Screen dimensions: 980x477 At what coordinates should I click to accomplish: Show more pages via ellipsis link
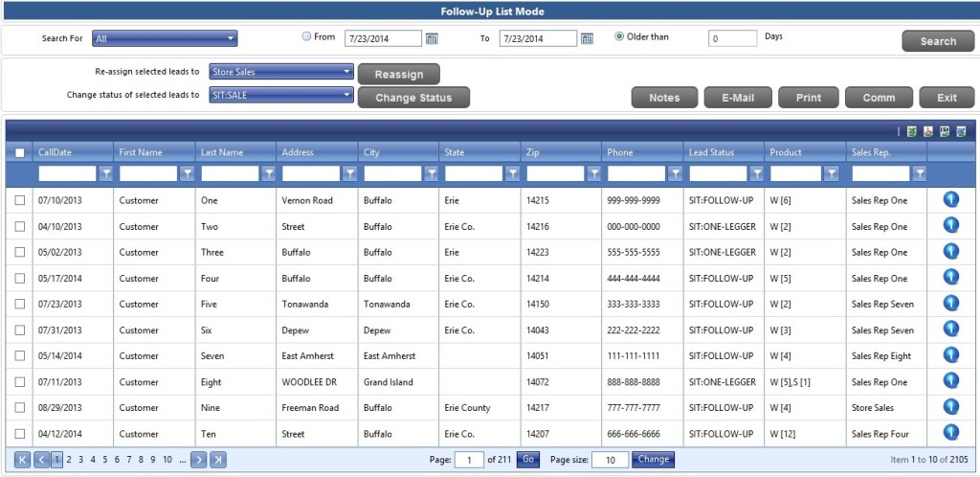183,460
